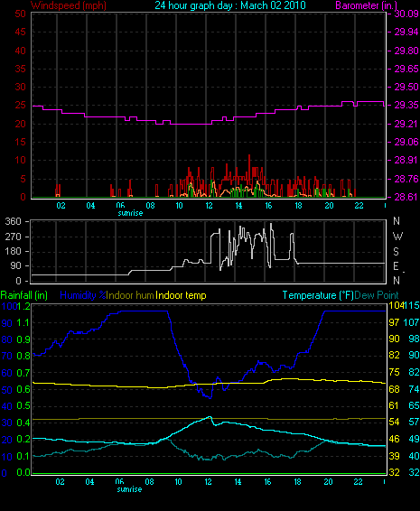Viewport: 420px width, 511px height.
Task: Click yellow indoor temp axis value 97
Action: click(x=394, y=322)
